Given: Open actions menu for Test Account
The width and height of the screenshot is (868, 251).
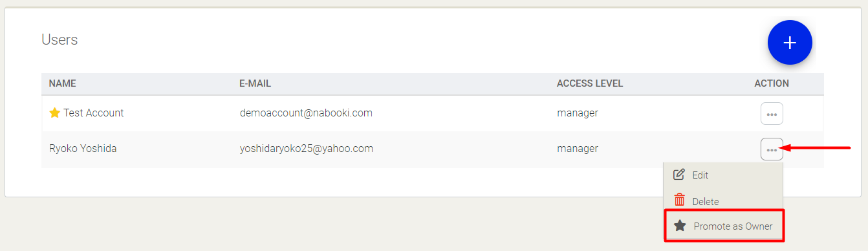Looking at the screenshot, I should 772,113.
